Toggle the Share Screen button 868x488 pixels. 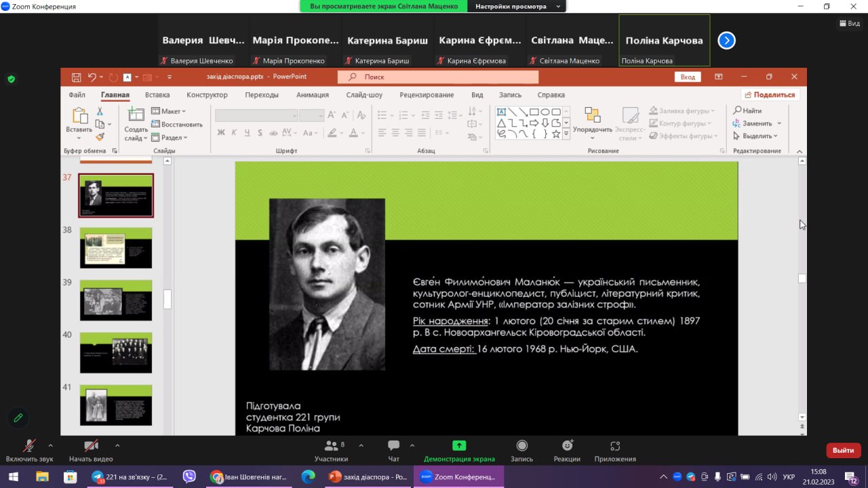tap(459, 446)
